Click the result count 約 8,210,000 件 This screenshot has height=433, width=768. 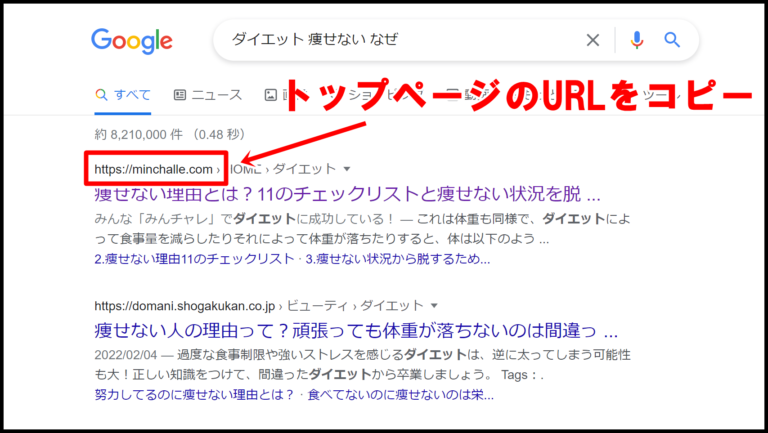(x=139, y=134)
